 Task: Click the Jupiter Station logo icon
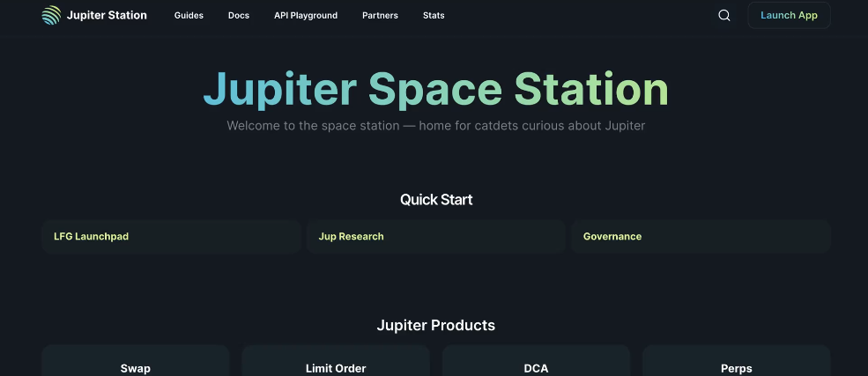pyautogui.click(x=51, y=16)
